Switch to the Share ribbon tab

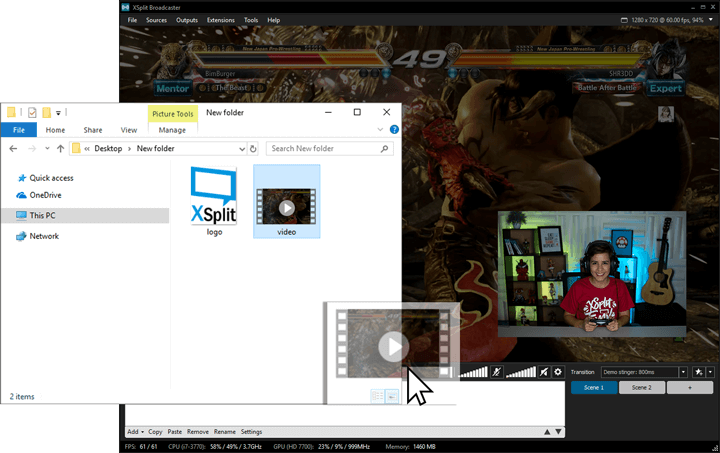[x=93, y=130]
